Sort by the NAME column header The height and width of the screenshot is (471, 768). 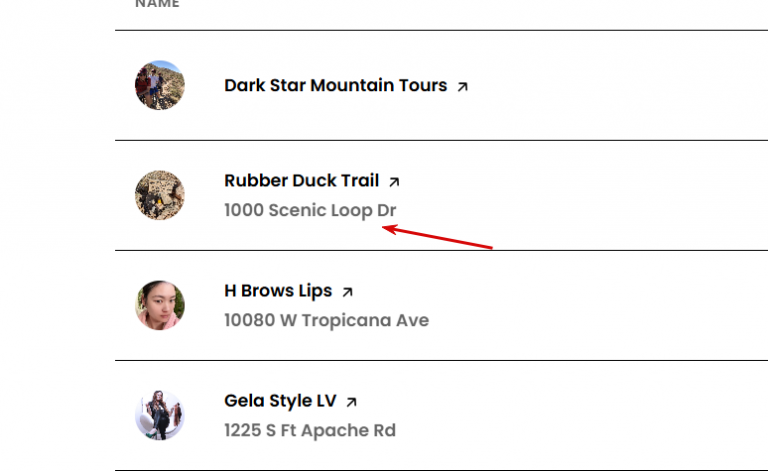157,4
